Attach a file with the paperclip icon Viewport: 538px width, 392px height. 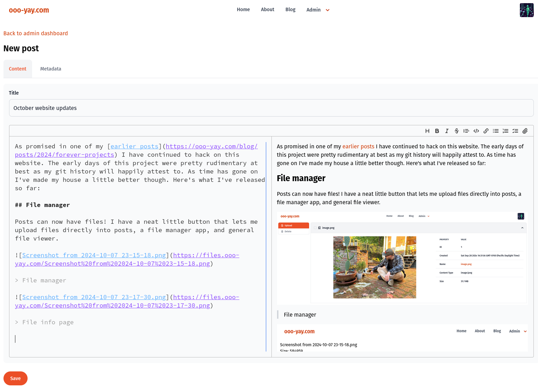pyautogui.click(x=525, y=131)
